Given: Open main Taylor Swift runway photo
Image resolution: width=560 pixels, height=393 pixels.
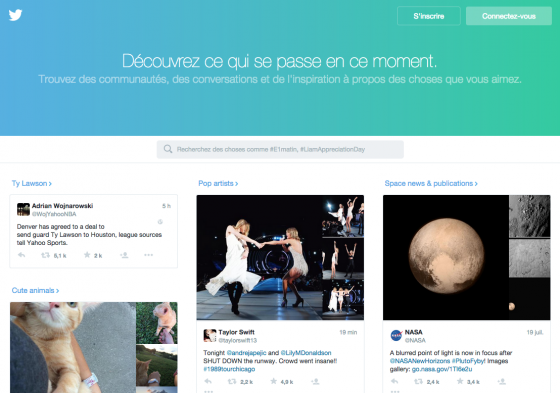Looking at the screenshot, I should click(259, 257).
